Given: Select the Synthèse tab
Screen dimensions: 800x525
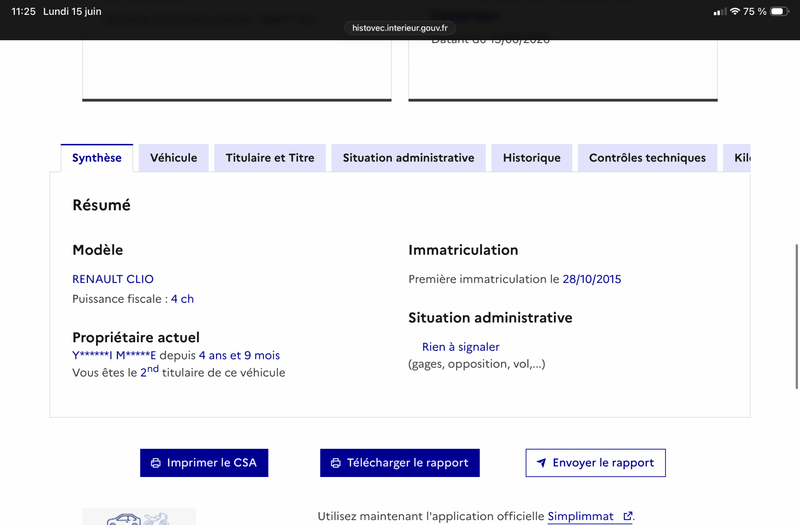Looking at the screenshot, I should pos(97,158).
